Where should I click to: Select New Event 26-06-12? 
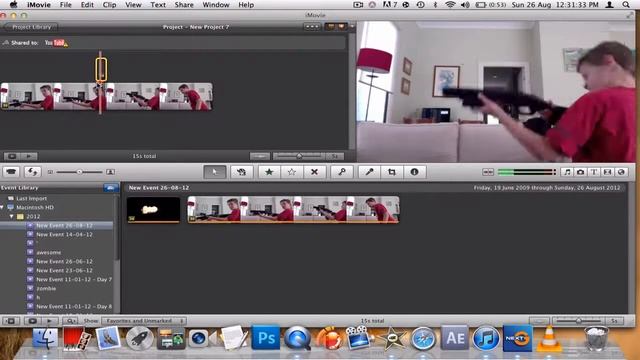(64, 261)
